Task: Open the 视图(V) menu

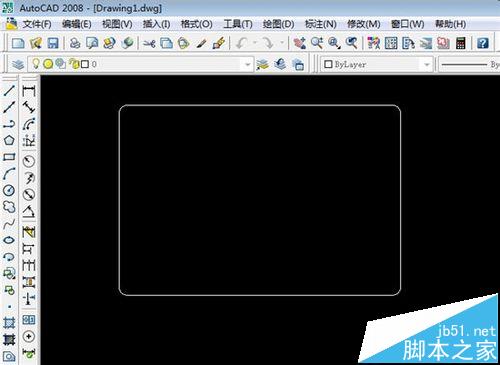Action: tap(117, 24)
